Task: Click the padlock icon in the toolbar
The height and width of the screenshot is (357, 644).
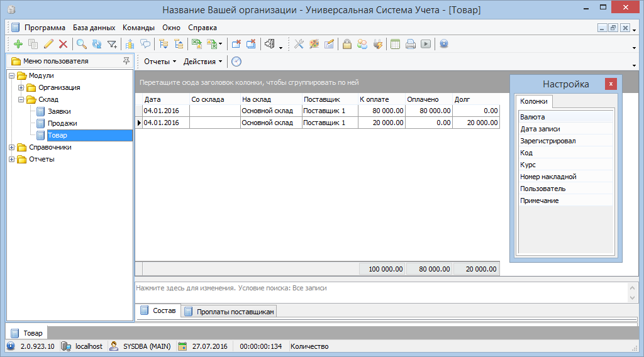Action: point(347,44)
